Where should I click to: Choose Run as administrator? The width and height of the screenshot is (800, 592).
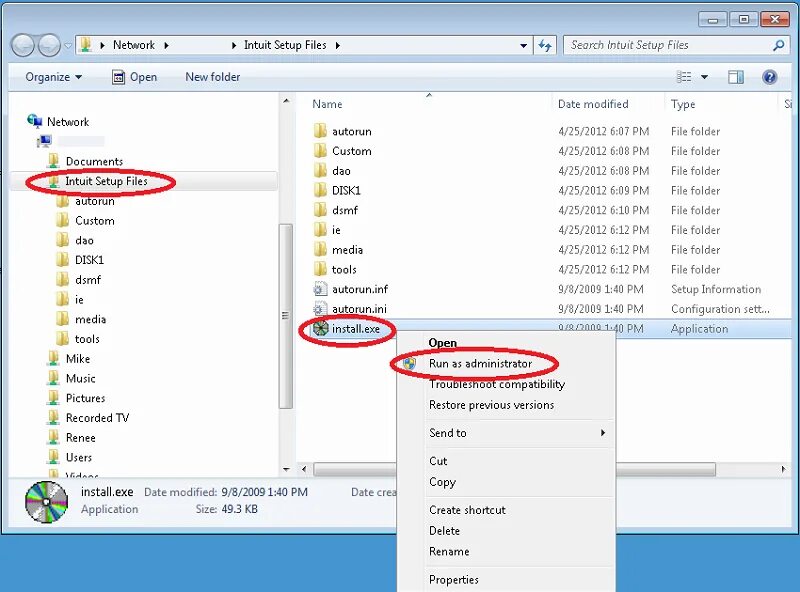480,363
